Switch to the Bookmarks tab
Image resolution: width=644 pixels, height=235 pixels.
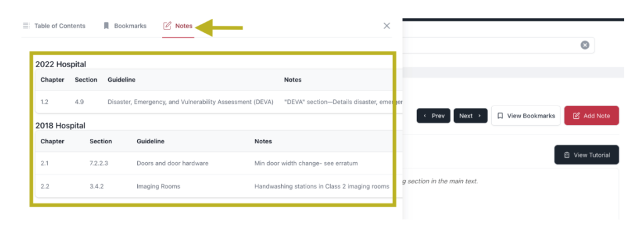[x=125, y=26]
